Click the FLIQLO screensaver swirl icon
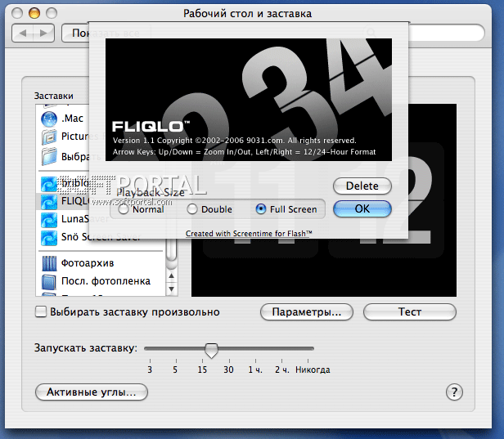 click(49, 202)
